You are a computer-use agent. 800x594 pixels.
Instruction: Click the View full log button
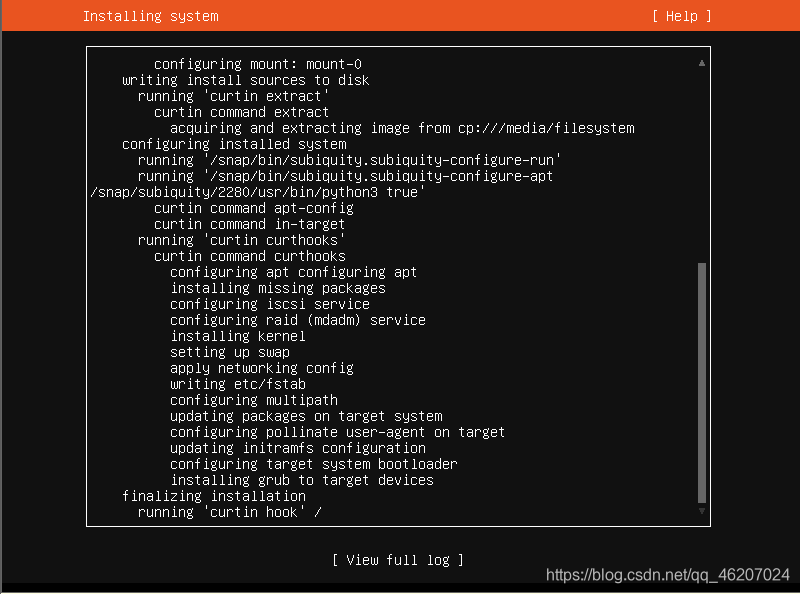(x=398, y=560)
